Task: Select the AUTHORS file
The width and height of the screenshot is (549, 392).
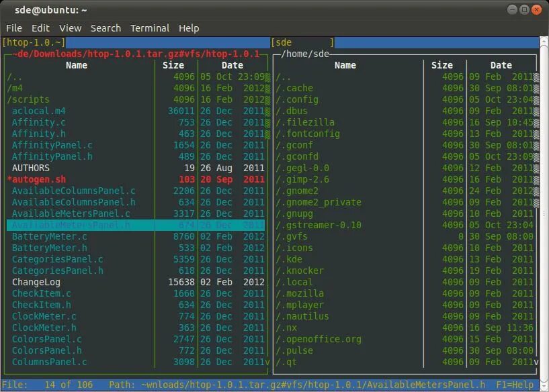Action: (136, 168)
